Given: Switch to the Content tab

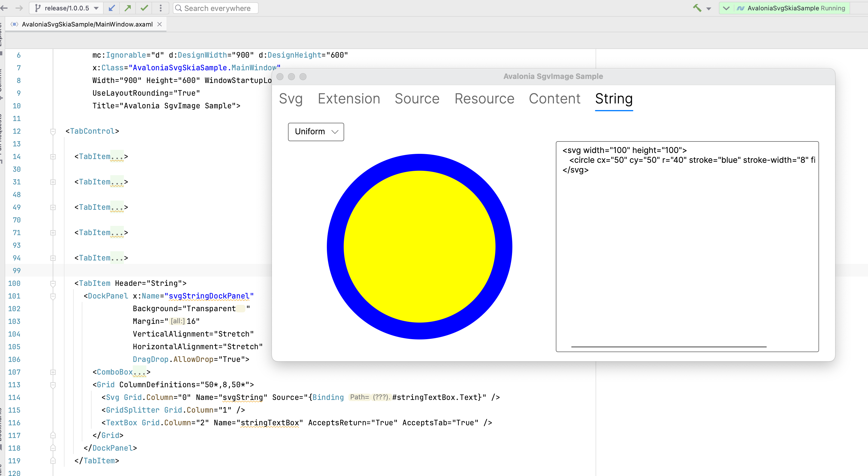Looking at the screenshot, I should click(x=554, y=99).
